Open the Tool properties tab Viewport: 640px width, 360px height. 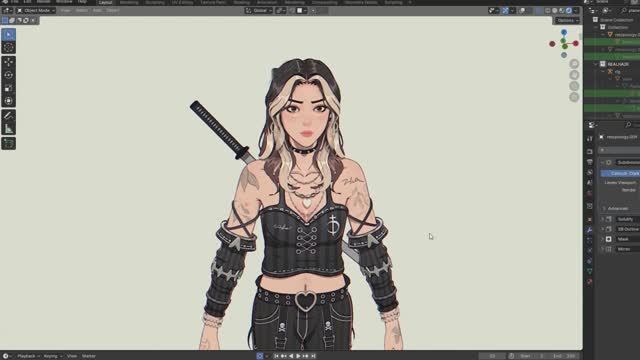[589, 139]
